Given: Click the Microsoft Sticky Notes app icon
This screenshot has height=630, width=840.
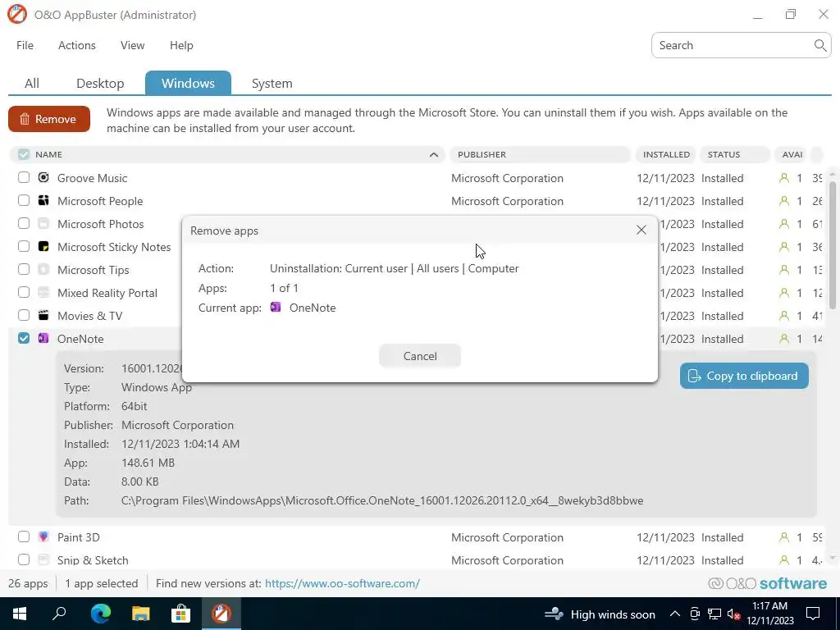Looking at the screenshot, I should tap(43, 246).
